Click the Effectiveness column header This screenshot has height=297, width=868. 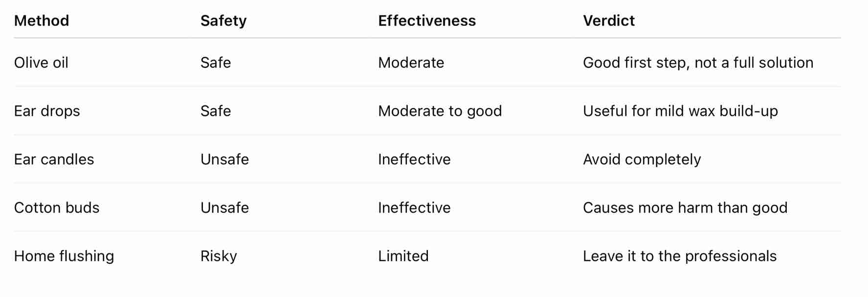click(426, 21)
